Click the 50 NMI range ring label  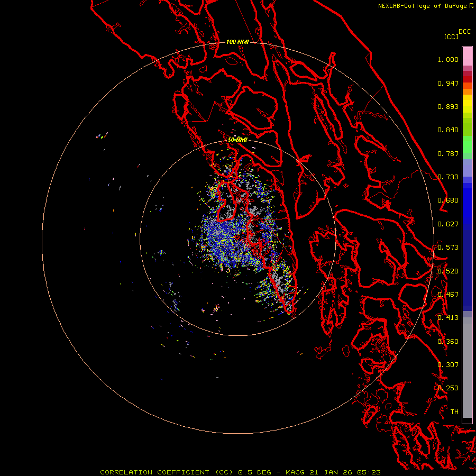pos(237,140)
